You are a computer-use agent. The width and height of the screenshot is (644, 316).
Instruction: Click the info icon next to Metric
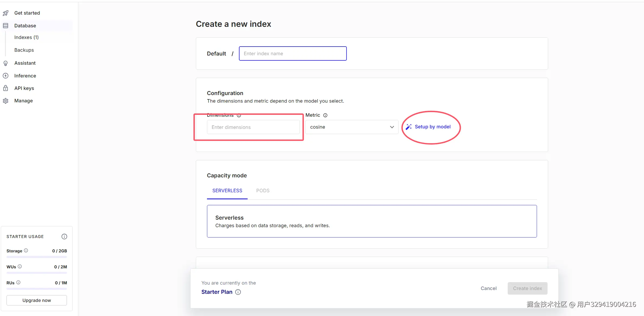(x=325, y=115)
